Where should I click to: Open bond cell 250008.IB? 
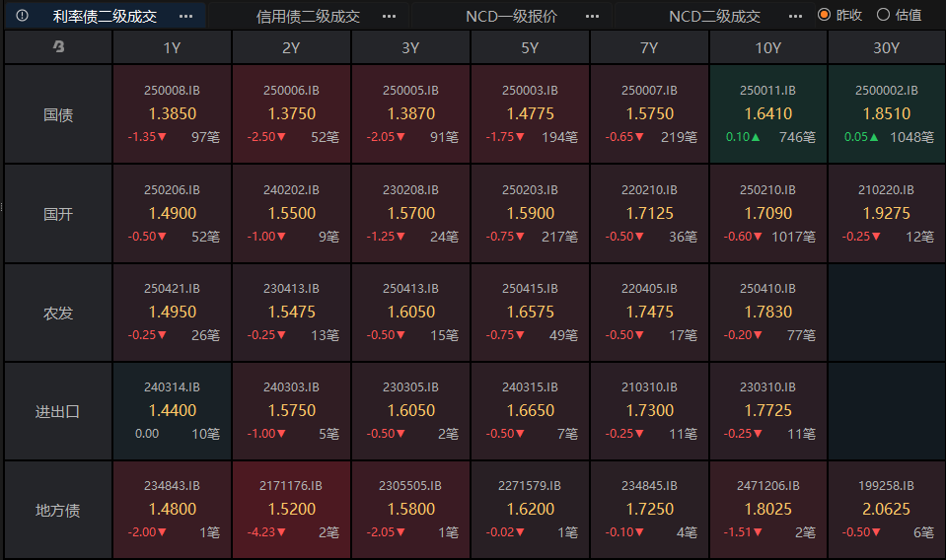172,114
